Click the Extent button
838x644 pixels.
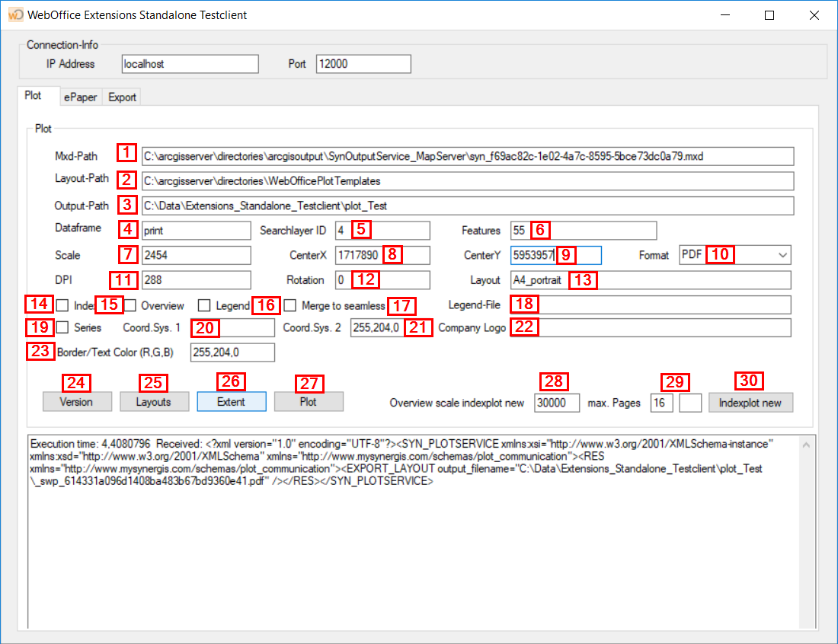(x=231, y=402)
